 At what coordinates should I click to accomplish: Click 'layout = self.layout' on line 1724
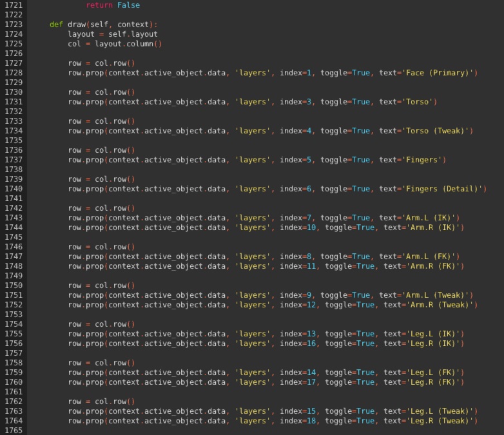[113, 34]
